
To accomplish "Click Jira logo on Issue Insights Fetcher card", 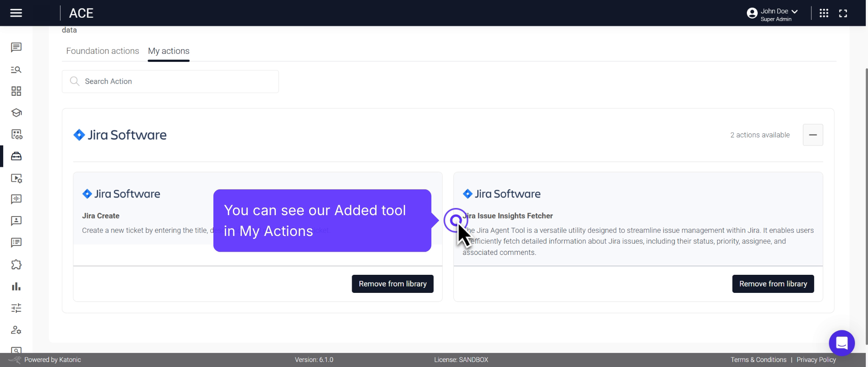I will click(502, 194).
